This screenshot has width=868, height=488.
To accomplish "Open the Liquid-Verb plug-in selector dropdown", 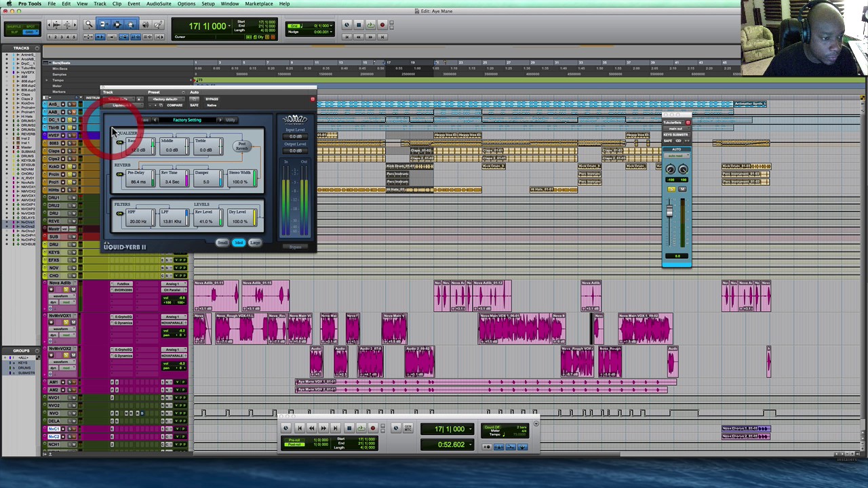I will pyautogui.click(x=123, y=105).
